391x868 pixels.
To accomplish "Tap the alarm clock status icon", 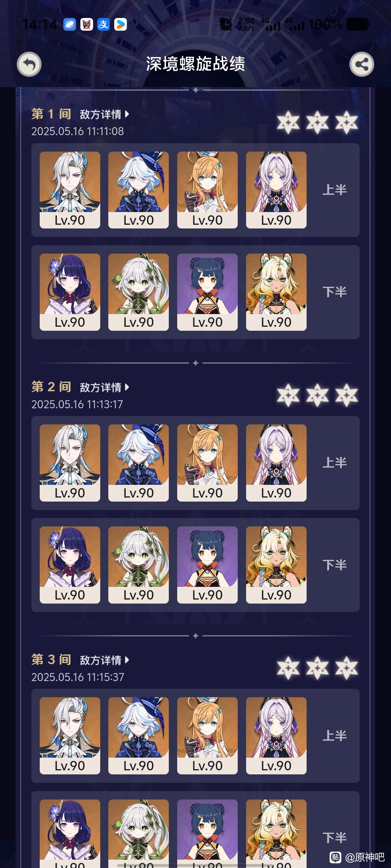I will pyautogui.click(x=226, y=24).
